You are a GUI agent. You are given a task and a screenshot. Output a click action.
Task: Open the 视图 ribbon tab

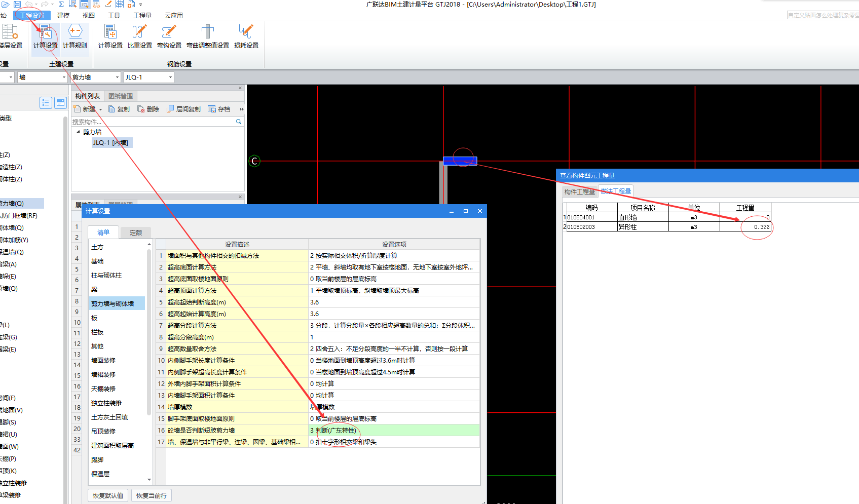pyautogui.click(x=89, y=15)
